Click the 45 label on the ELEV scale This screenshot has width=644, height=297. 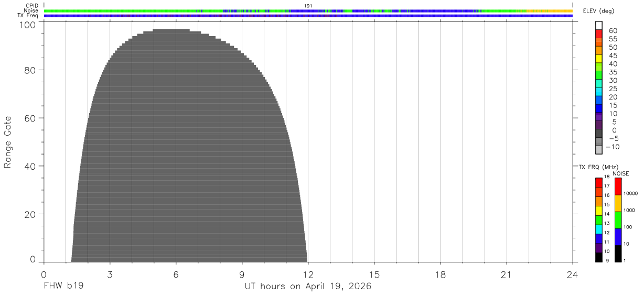click(x=613, y=56)
